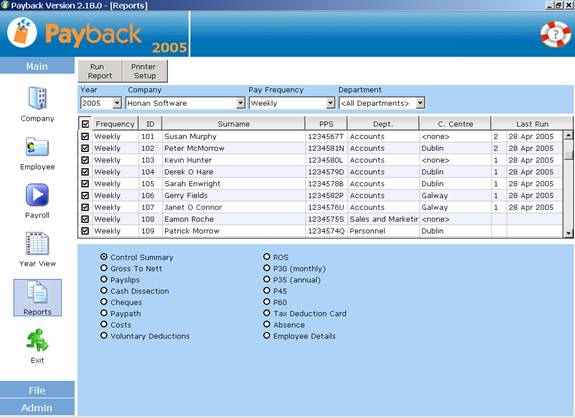The image size is (575, 418).
Task: Select the P45 report option
Action: 267,290
